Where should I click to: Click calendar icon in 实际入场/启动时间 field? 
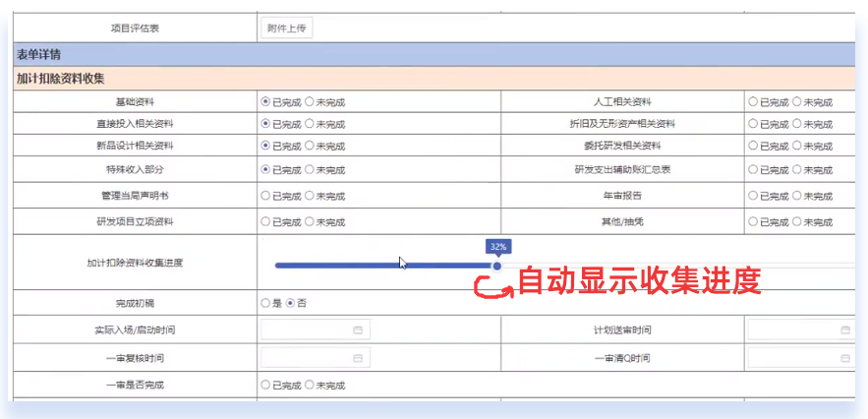[358, 329]
